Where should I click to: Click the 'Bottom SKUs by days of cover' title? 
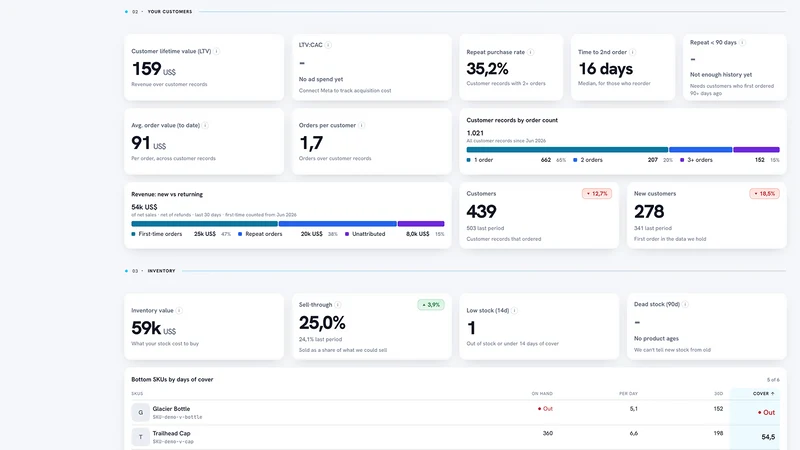coord(172,379)
